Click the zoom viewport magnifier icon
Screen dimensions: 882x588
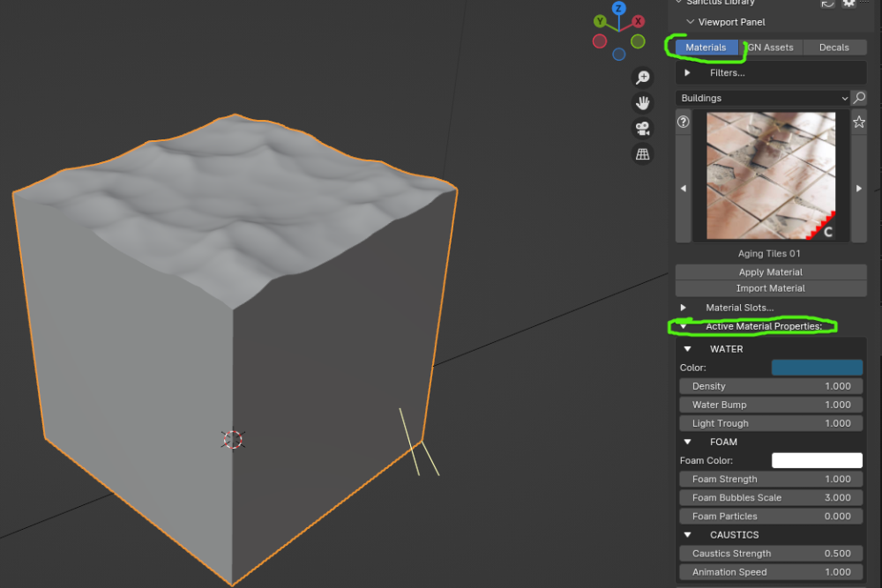[x=642, y=77]
